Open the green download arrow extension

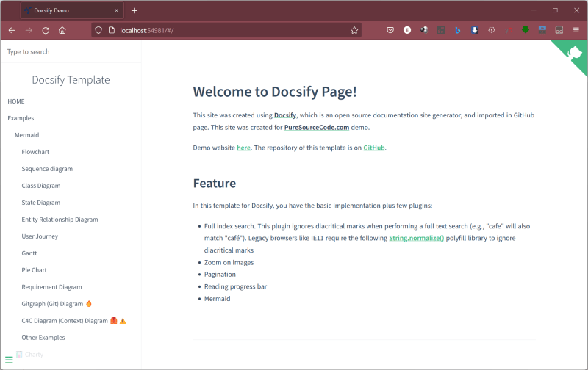click(526, 30)
